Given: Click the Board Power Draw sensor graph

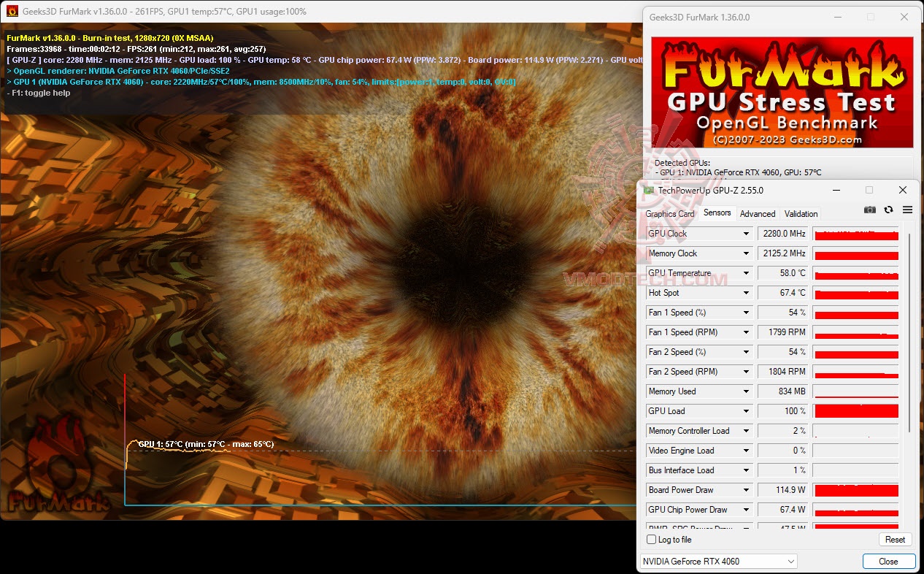Looking at the screenshot, I should [855, 490].
